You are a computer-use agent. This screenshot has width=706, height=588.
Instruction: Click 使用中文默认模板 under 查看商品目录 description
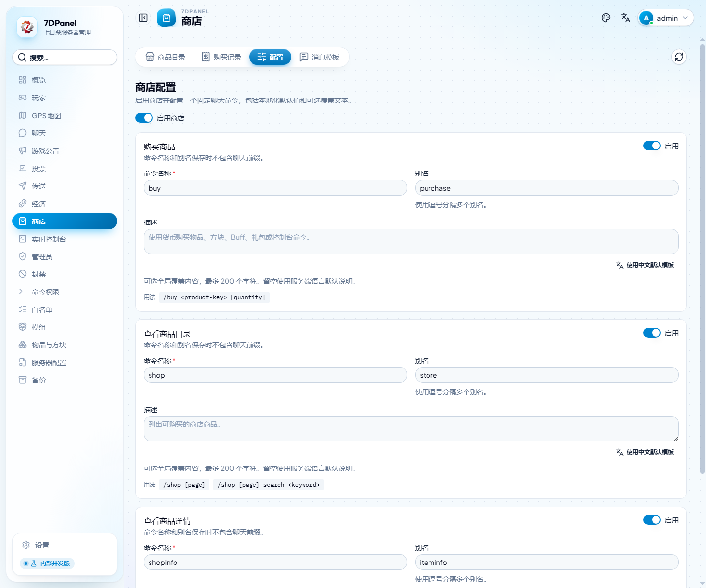click(645, 452)
